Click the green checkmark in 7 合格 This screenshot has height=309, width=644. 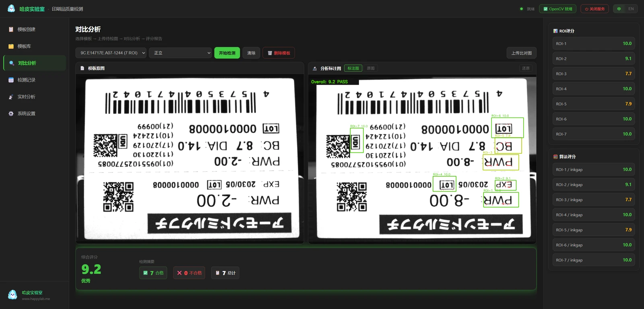(145, 273)
